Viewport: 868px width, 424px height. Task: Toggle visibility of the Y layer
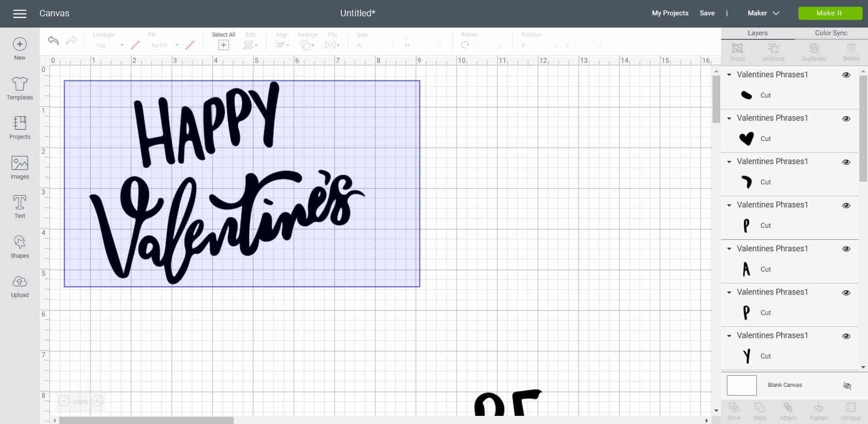pos(846,336)
